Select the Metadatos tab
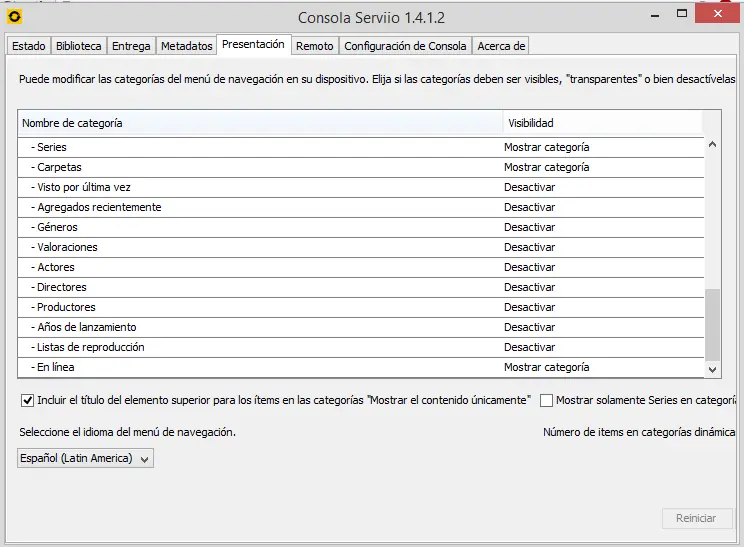 point(186,46)
